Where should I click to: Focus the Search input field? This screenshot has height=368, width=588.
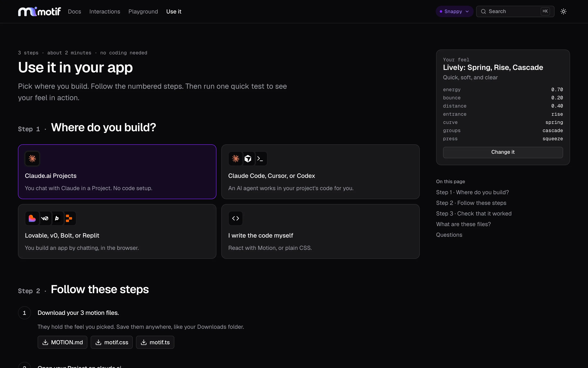click(515, 11)
